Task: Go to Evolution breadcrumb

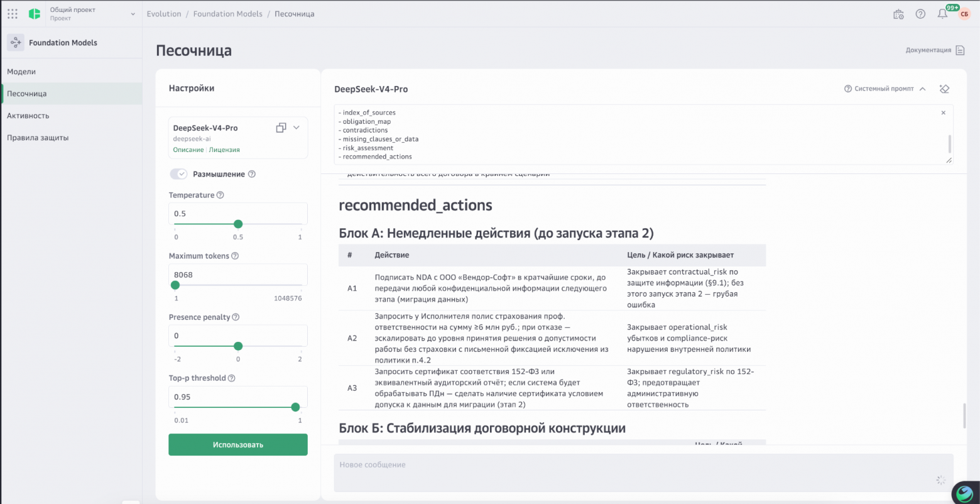Action: tap(164, 14)
